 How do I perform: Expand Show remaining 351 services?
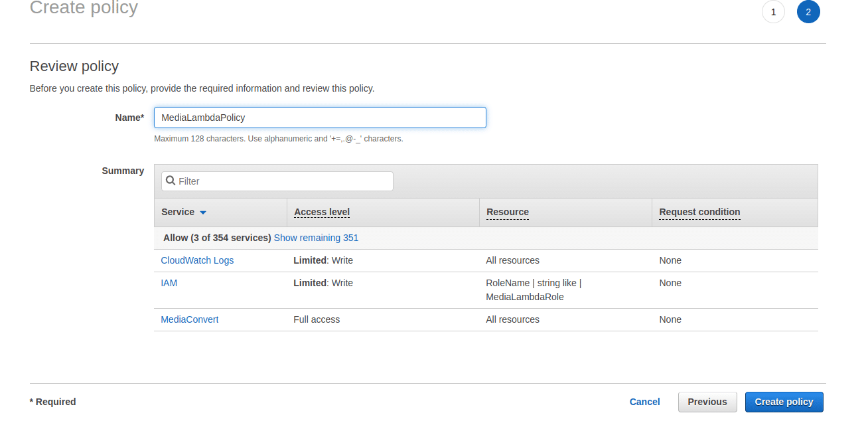[316, 238]
